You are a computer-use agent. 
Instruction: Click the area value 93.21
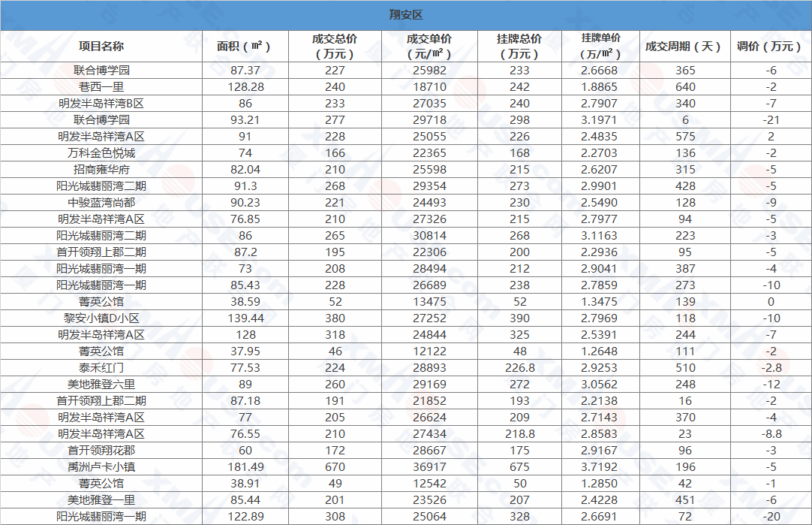pyautogui.click(x=245, y=119)
